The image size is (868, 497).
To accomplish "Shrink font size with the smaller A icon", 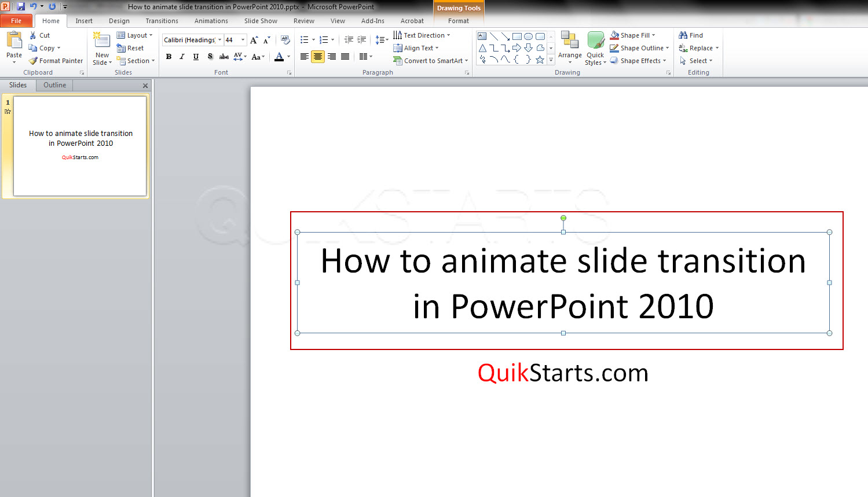I will coord(266,40).
